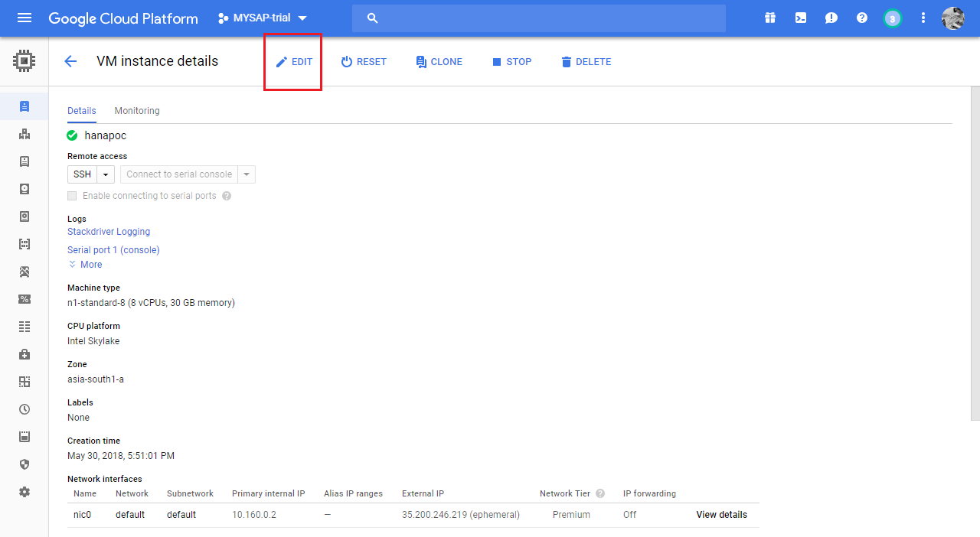Viewport: 980px width, 537px height.
Task: Click Network Tier help icon
Action: pos(600,493)
